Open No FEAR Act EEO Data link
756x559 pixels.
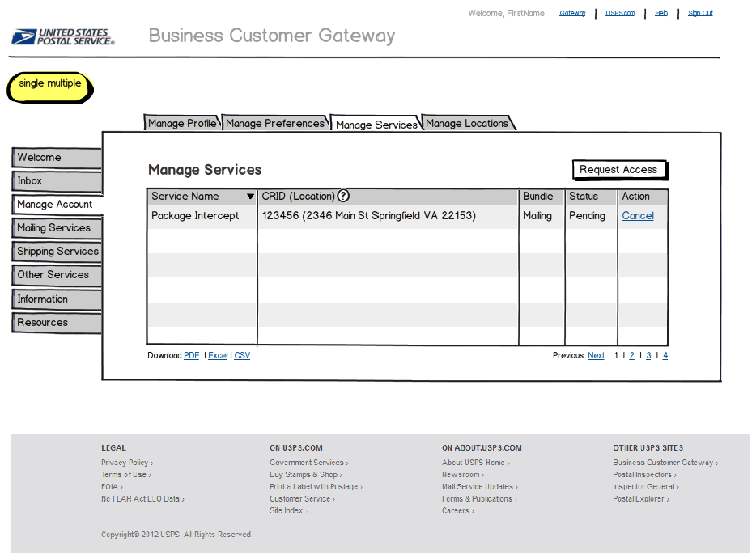point(142,499)
